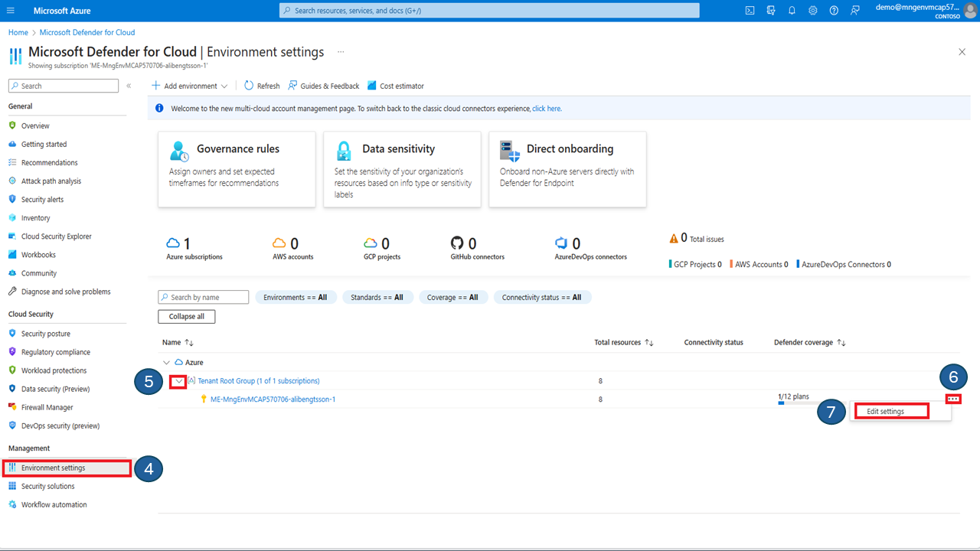Open the notifications bell
The image size is (980, 551).
(x=792, y=11)
